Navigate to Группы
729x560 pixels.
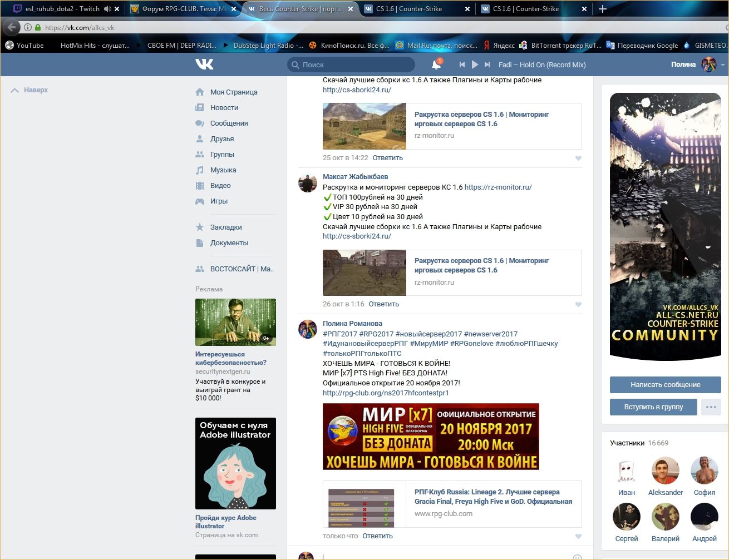tap(222, 154)
